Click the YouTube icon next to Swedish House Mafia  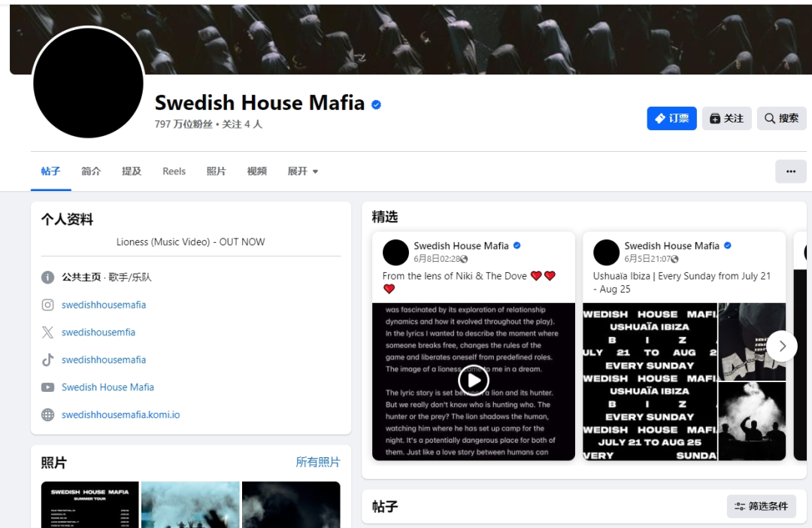47,387
